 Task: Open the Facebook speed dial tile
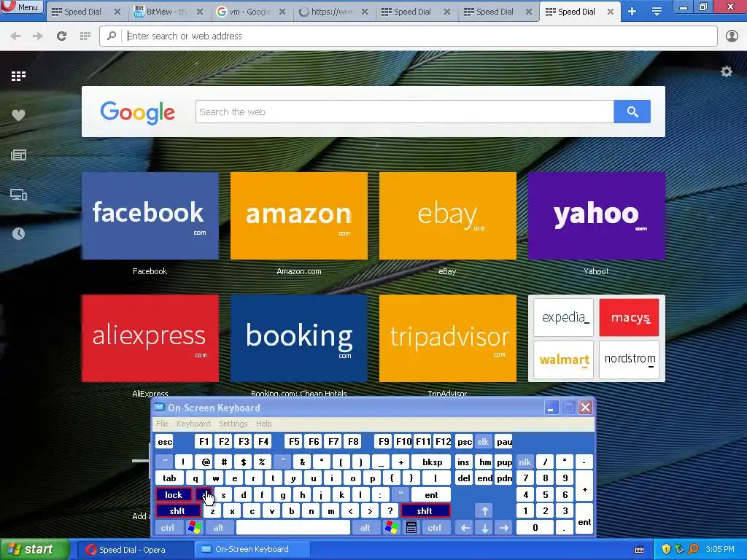coord(150,216)
